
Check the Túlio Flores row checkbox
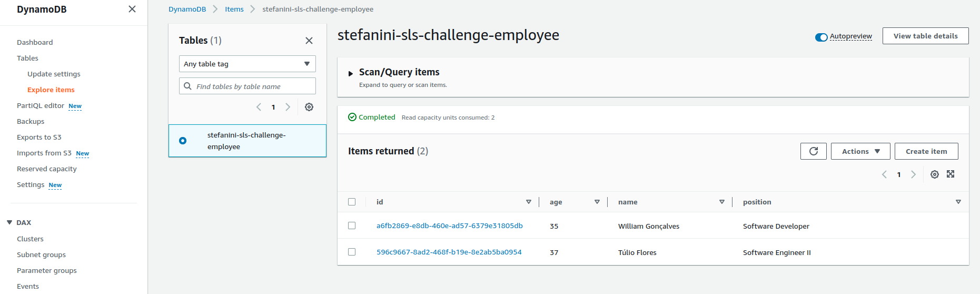[x=352, y=252]
